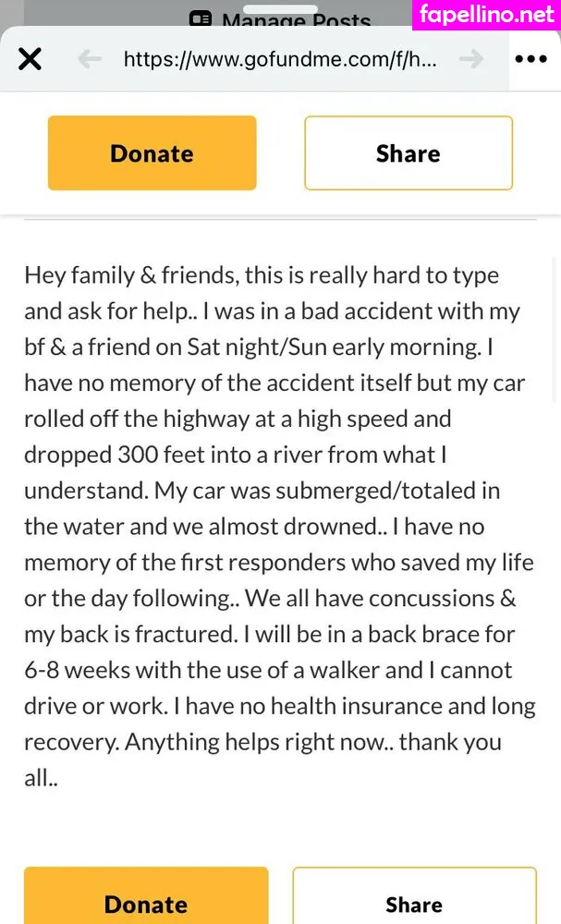Tap the sheet drag handle at top

click(x=280, y=6)
